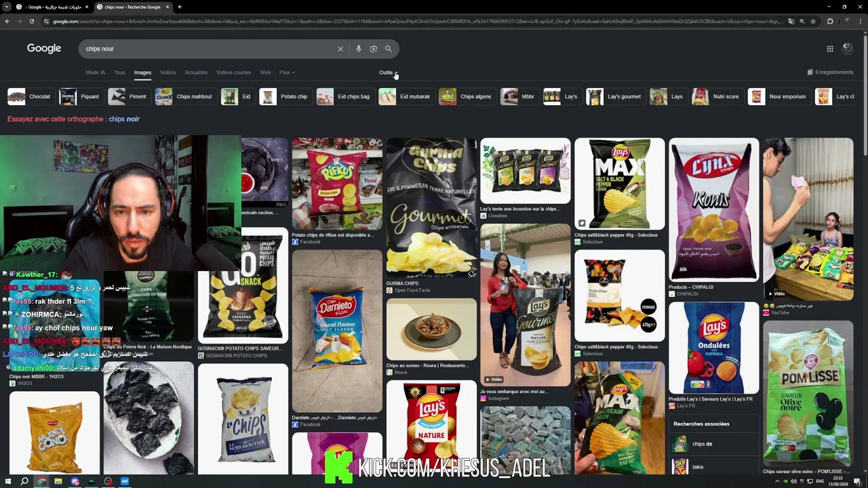Image resolution: width=868 pixels, height=488 pixels.
Task: Open the Rifkus chips Facebook image
Action: coord(337,184)
